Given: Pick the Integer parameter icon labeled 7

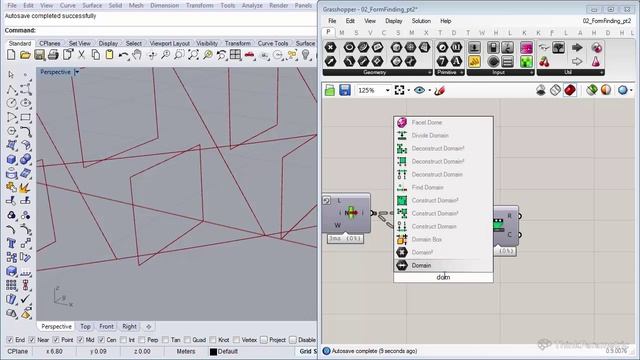Looking at the screenshot, I should pos(442,62).
